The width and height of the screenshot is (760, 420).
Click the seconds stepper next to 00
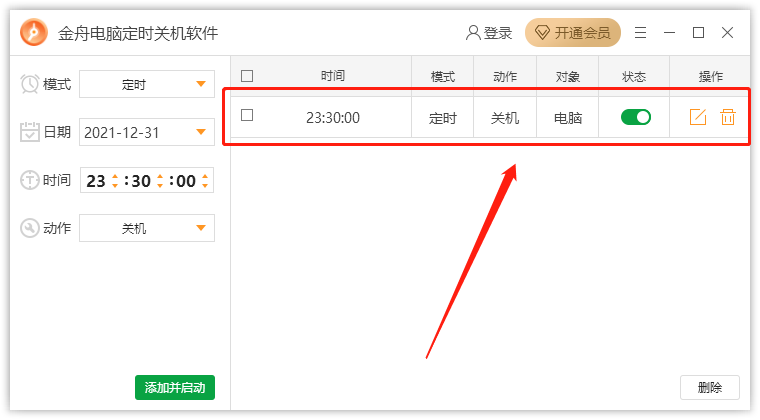(205, 181)
